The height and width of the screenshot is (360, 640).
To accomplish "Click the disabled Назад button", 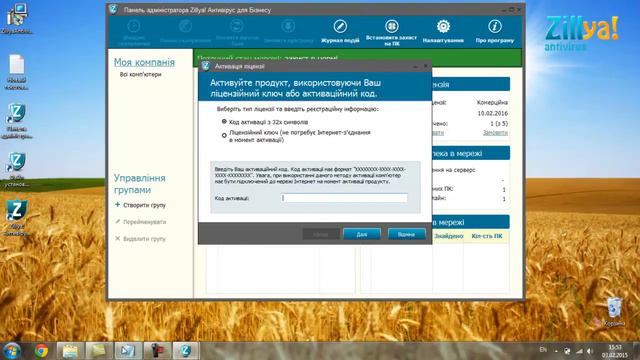I will (x=320, y=234).
